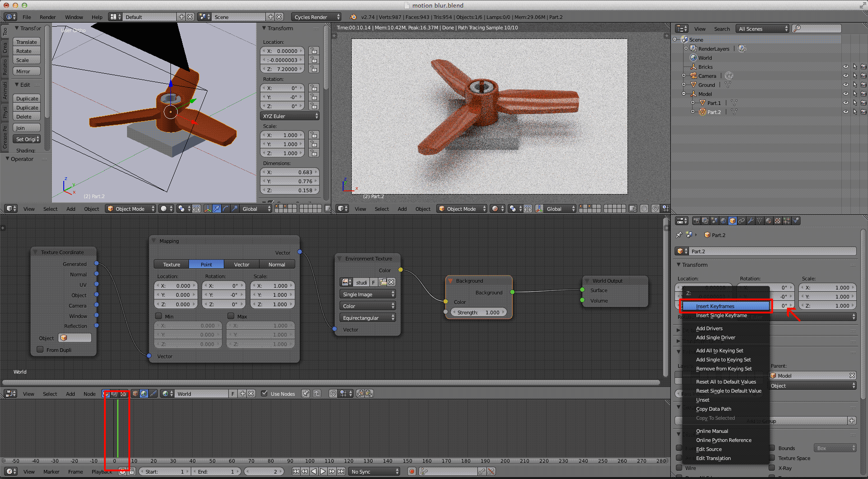Open image file in Environment Texture node

point(383,282)
